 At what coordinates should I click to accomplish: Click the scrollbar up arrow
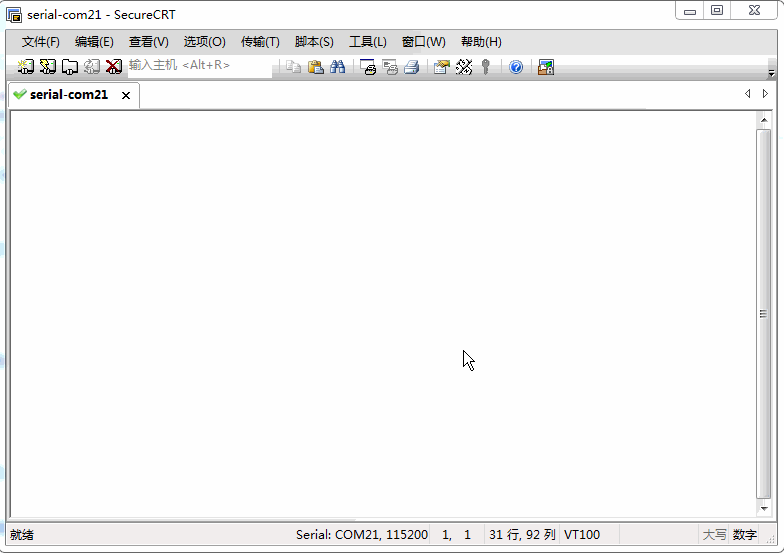pyautogui.click(x=764, y=120)
